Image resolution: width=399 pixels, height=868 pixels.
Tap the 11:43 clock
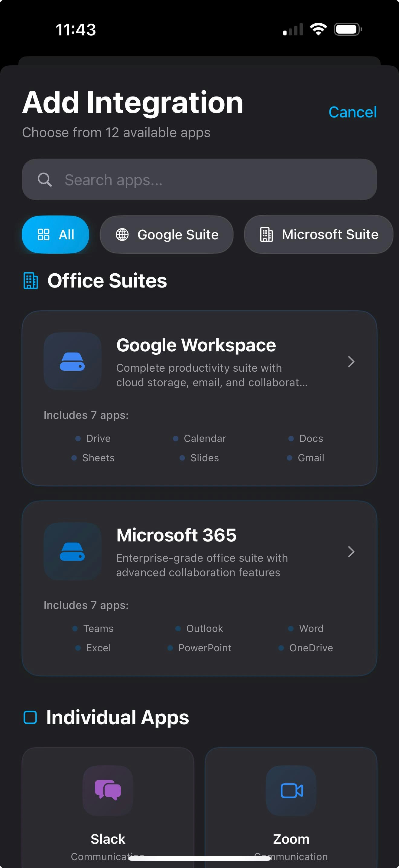click(x=76, y=30)
